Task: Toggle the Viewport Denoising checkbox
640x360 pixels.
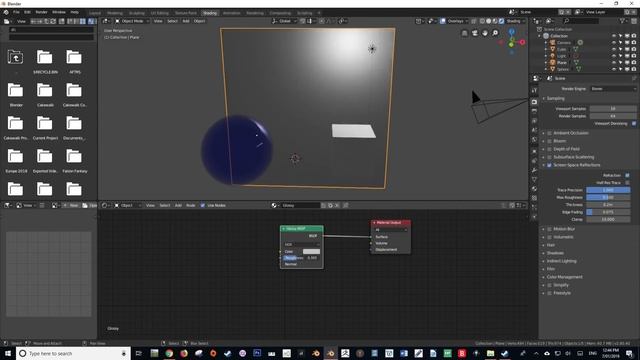Action: (x=634, y=123)
